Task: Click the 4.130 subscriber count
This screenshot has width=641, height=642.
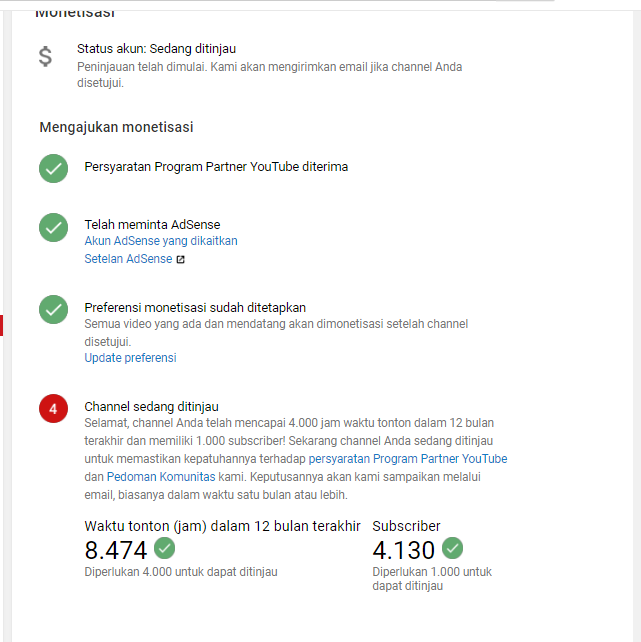Action: click(404, 550)
